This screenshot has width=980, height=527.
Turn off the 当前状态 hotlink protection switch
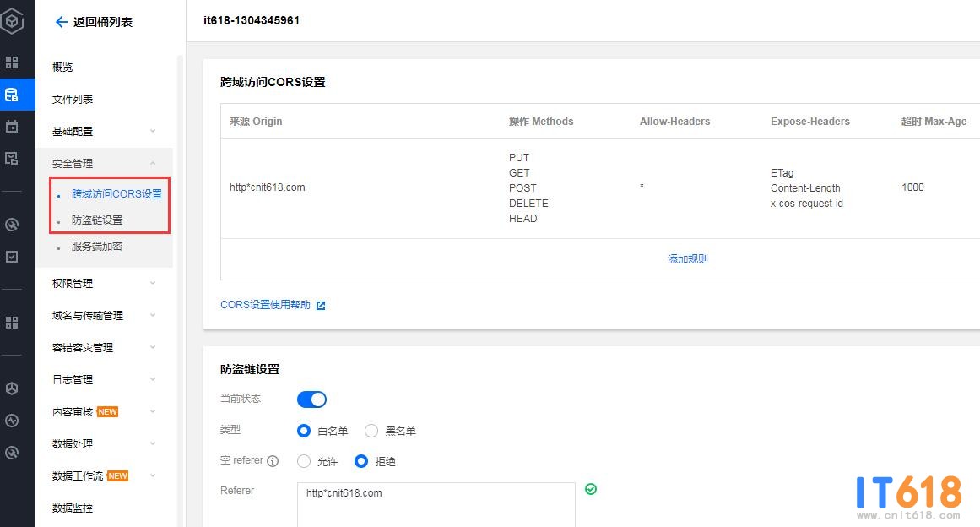[x=311, y=399]
